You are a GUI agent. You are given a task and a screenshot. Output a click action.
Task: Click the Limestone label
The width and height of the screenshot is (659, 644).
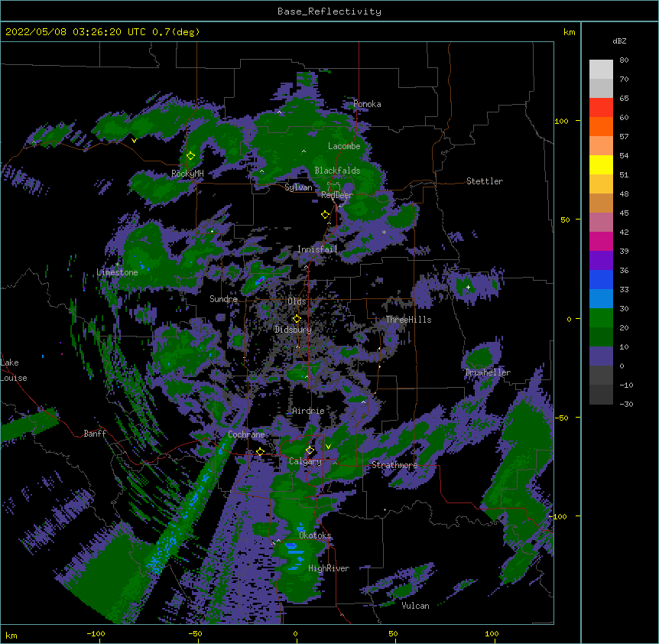pyautogui.click(x=117, y=272)
